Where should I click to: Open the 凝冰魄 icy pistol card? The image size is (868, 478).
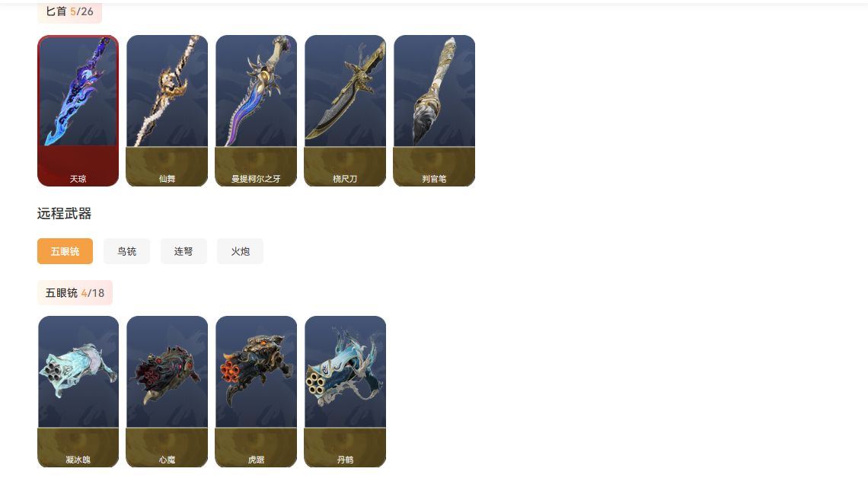[x=78, y=392]
